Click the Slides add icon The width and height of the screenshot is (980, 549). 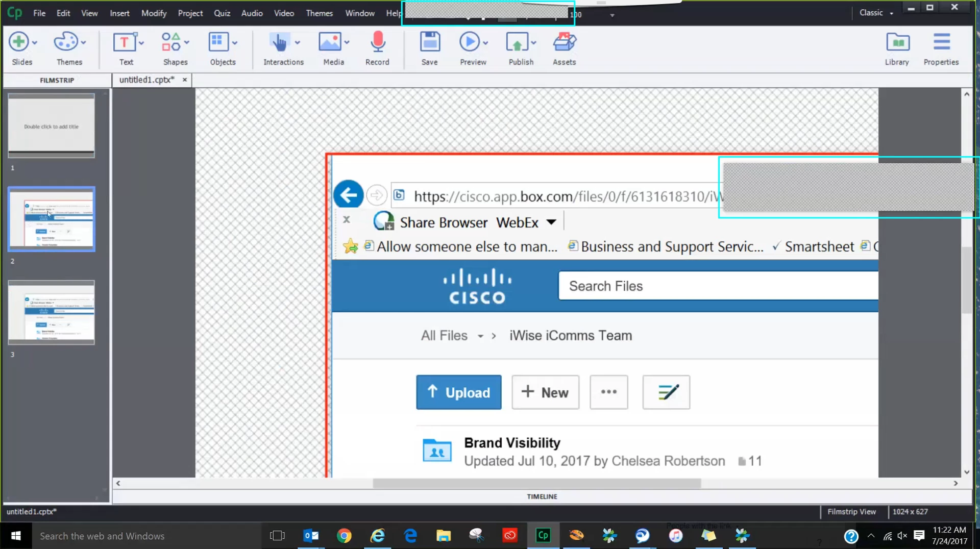(x=18, y=42)
